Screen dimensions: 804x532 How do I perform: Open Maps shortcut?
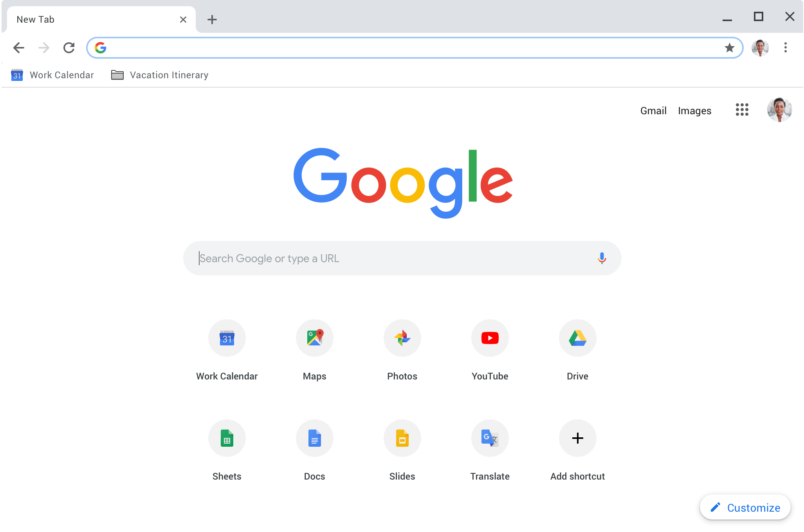point(314,338)
